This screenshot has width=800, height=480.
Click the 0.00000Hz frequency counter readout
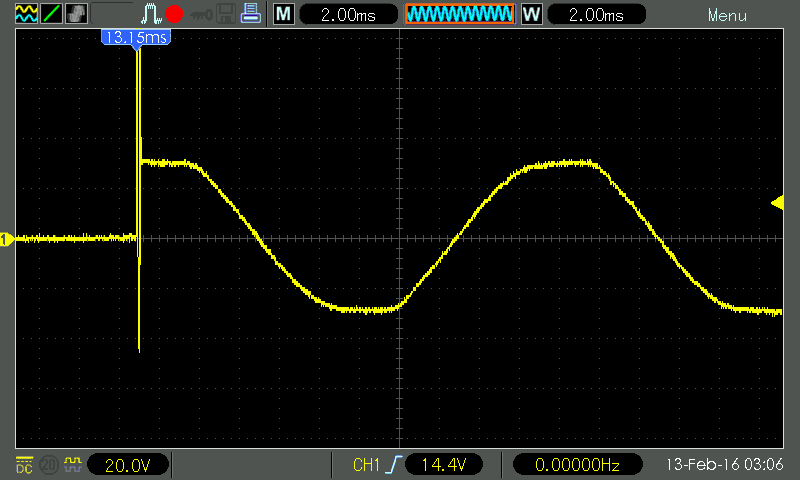click(x=578, y=465)
